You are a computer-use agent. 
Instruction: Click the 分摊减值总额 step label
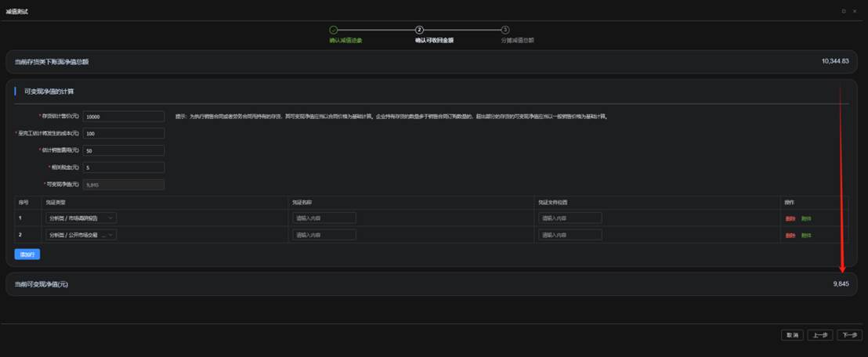517,40
